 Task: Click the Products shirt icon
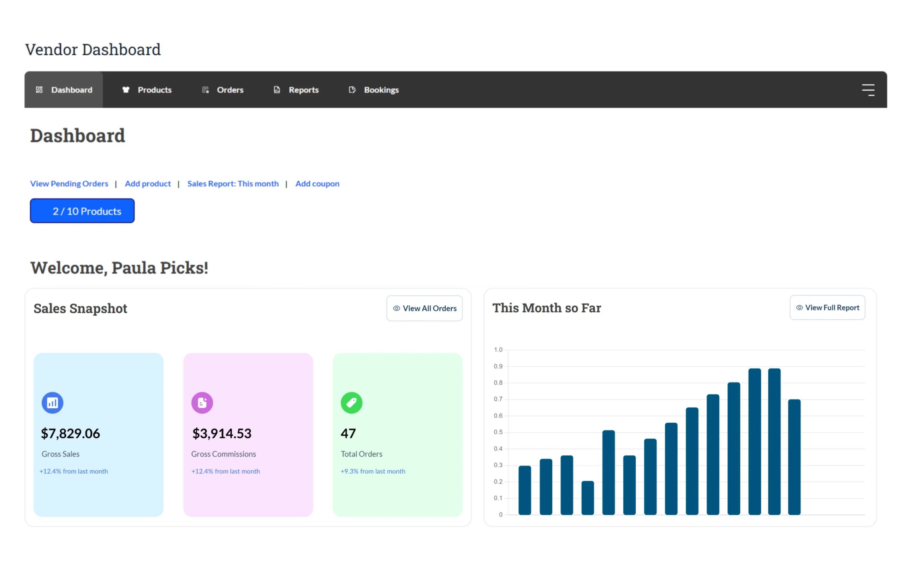[x=126, y=90]
